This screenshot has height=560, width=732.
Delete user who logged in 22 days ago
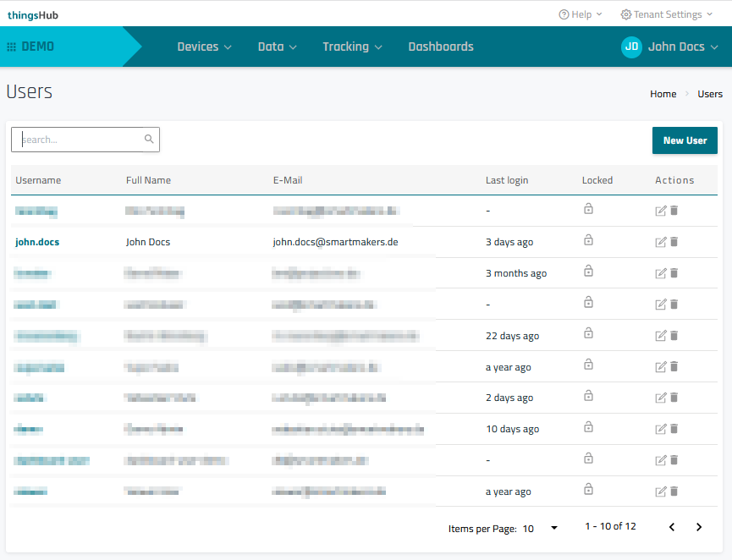tap(674, 336)
